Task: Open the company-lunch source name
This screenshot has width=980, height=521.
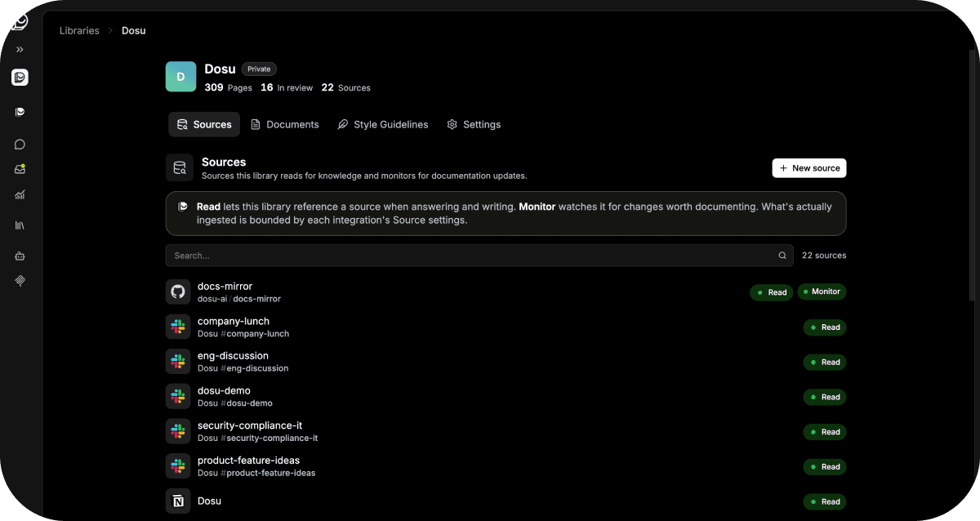Action: (x=234, y=321)
